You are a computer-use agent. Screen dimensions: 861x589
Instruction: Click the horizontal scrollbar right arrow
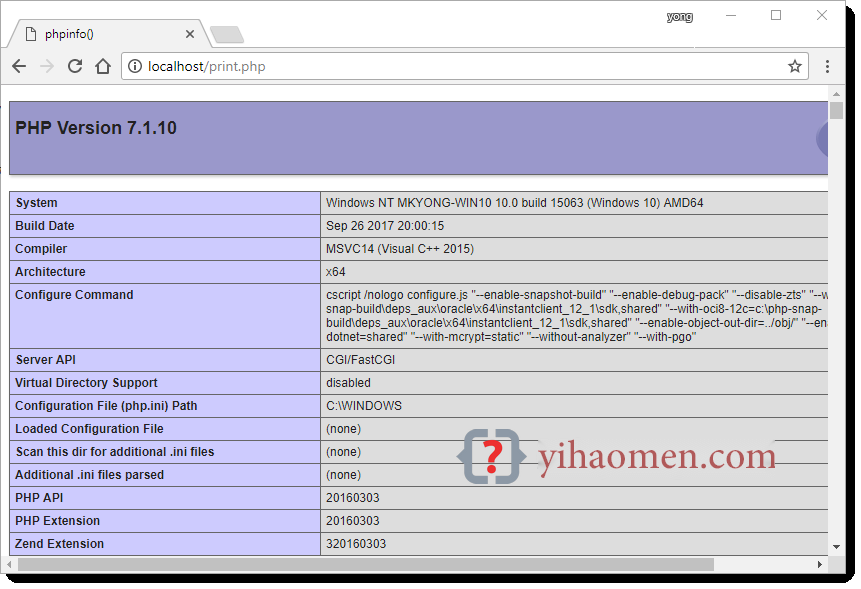click(x=820, y=564)
